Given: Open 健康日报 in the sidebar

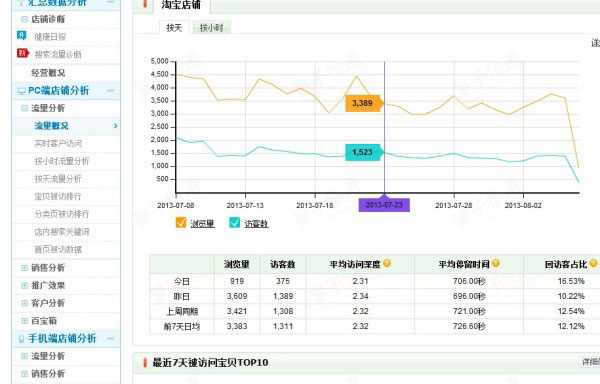Looking at the screenshot, I should (50, 37).
